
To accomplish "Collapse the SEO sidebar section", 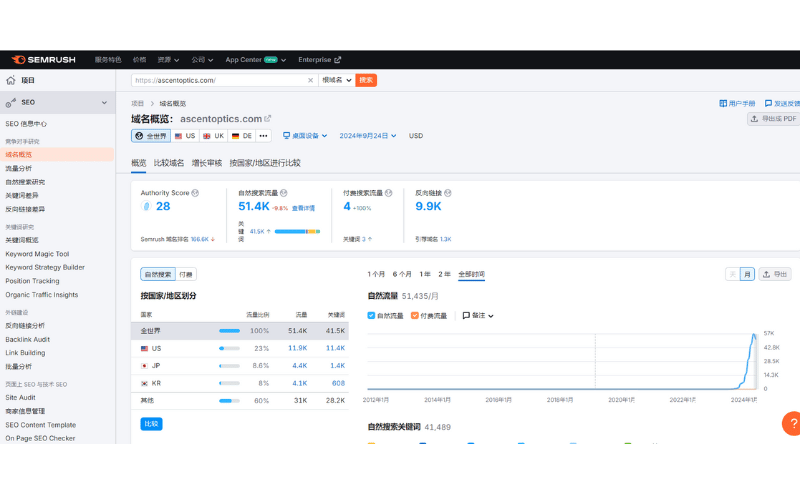I will (104, 103).
